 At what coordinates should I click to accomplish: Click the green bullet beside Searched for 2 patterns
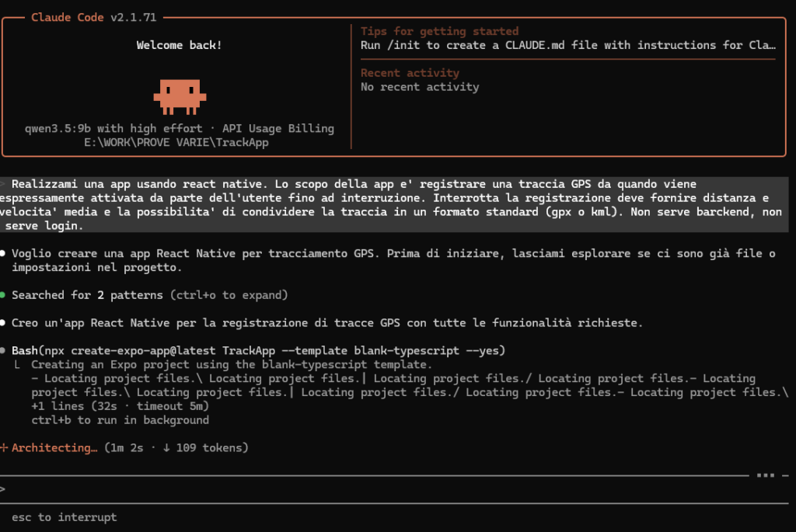click(4, 296)
